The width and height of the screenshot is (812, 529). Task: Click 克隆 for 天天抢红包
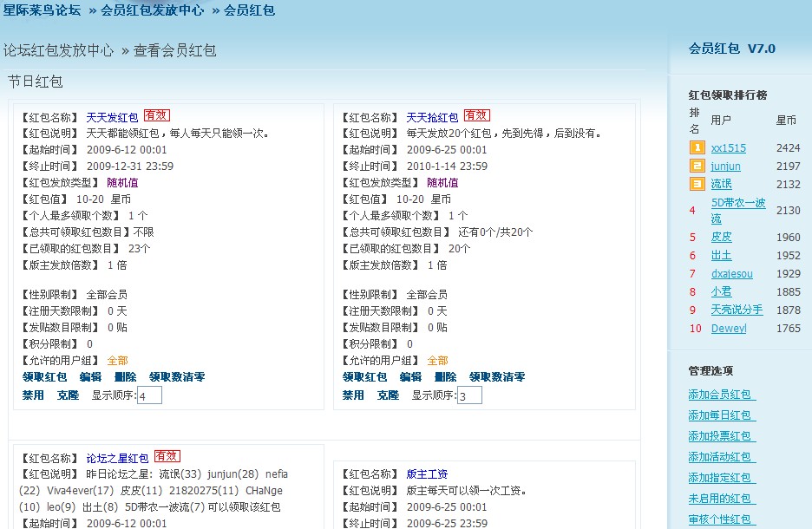click(x=388, y=395)
